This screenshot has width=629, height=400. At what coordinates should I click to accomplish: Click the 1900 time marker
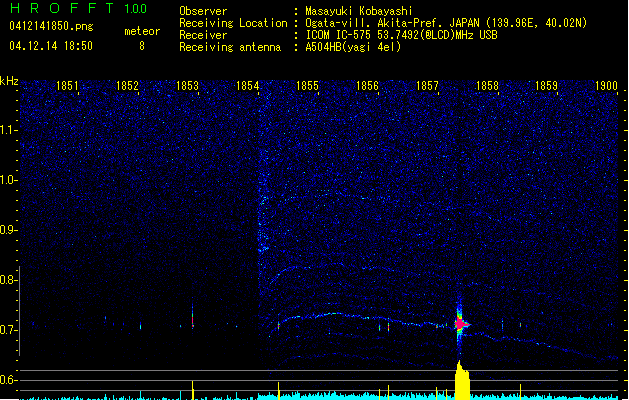pyautogui.click(x=606, y=86)
